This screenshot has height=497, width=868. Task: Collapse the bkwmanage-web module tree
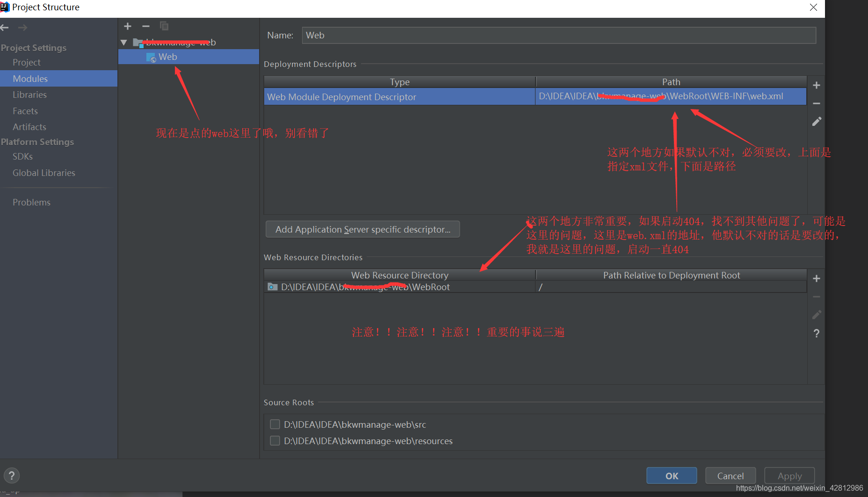(124, 43)
